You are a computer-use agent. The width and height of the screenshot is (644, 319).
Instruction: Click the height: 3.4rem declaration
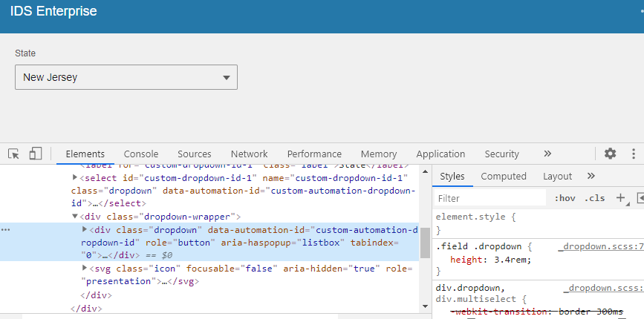(x=491, y=260)
